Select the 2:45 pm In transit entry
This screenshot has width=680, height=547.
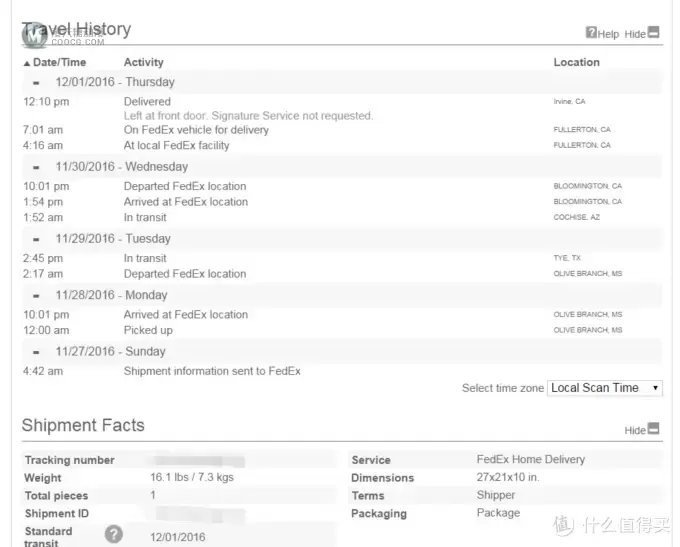pos(145,259)
